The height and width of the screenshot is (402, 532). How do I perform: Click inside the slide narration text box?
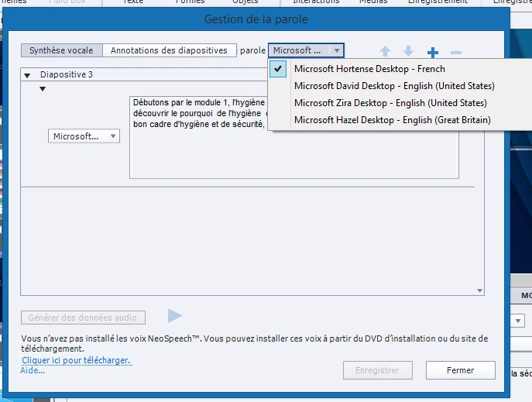click(x=293, y=137)
